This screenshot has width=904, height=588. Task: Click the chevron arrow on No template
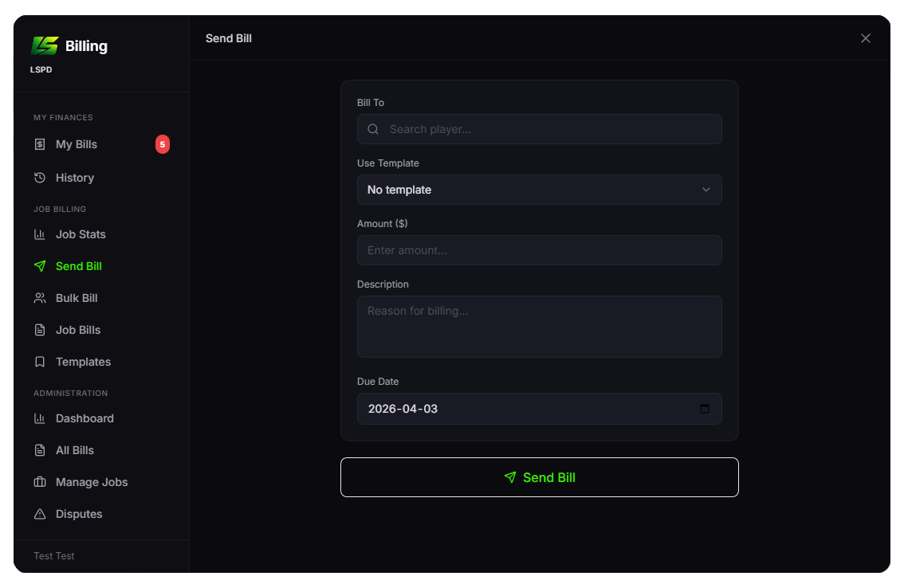[x=706, y=190]
